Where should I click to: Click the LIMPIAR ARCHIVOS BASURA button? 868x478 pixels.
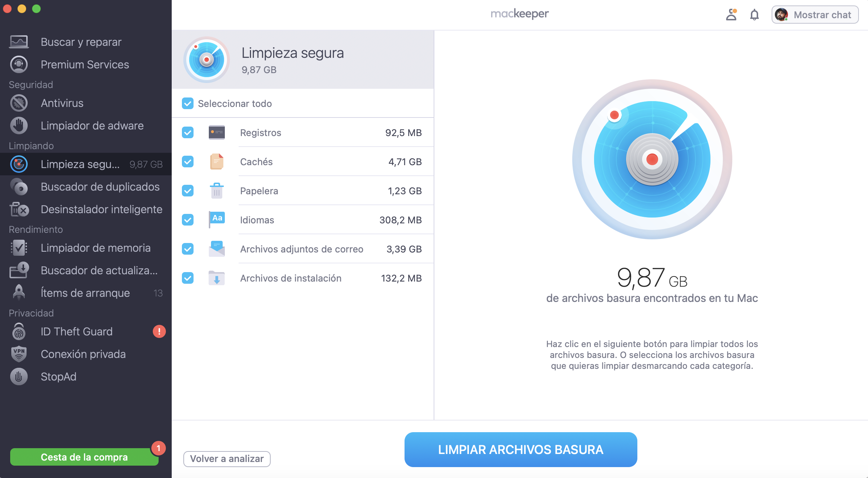(x=521, y=450)
